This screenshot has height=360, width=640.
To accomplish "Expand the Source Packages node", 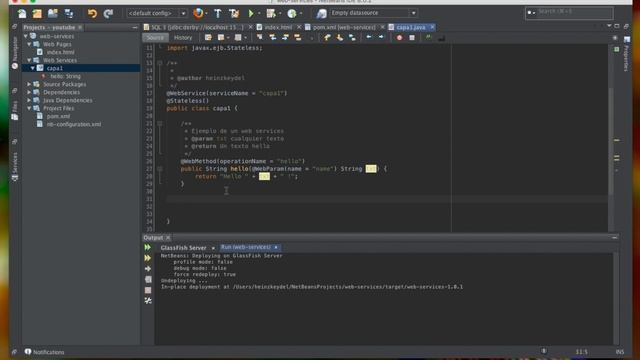I will click(x=29, y=84).
